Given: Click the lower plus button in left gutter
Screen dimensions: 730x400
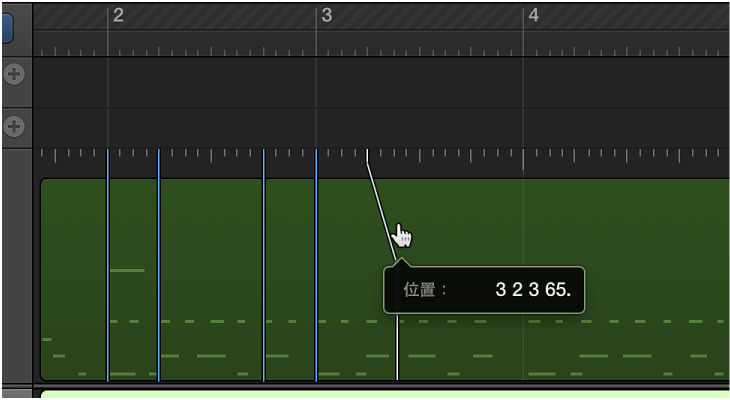Looking at the screenshot, I should 14,126.
